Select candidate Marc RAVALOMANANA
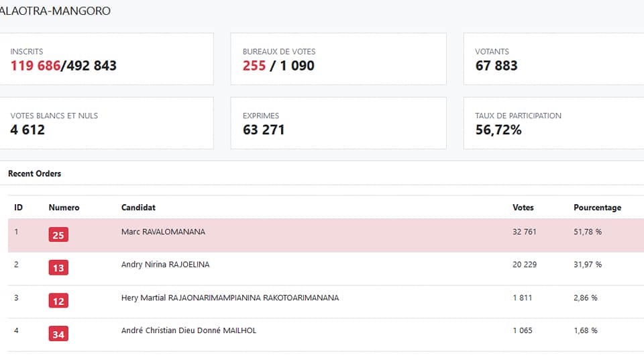Image resolution: width=644 pixels, height=356 pixels. click(163, 232)
